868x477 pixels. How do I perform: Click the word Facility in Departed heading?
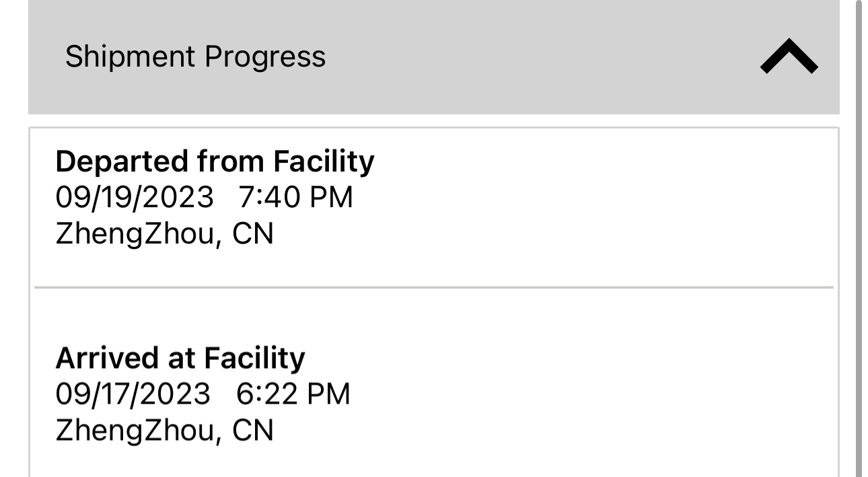(324, 161)
